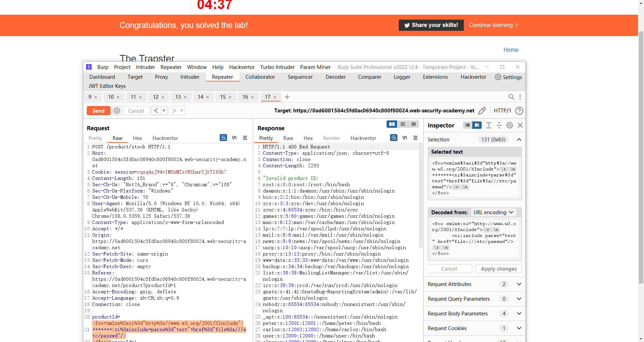644x342 pixels.
Task: Open the back-history dropdown arrow
Action: (164, 111)
